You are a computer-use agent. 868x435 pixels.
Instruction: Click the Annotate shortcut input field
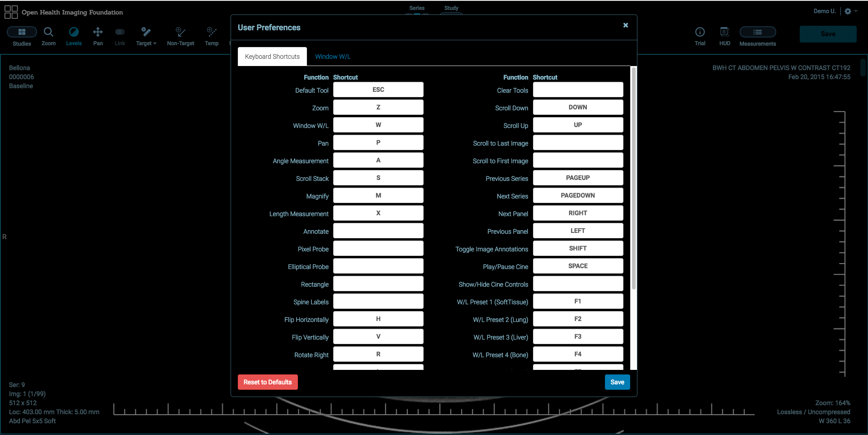(x=378, y=231)
